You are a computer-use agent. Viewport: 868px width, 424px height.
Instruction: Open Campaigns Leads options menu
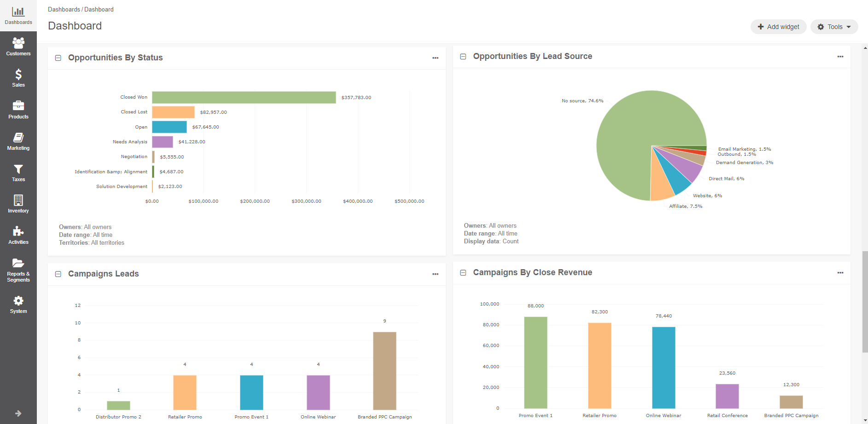coord(435,274)
